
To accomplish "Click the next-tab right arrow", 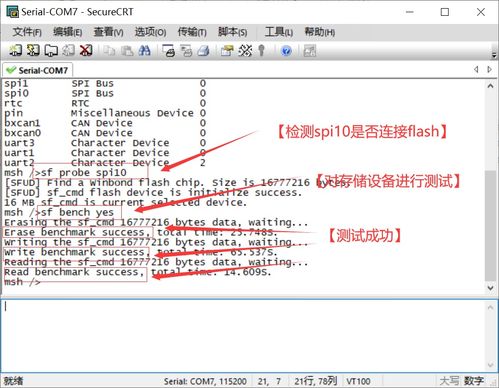I will click(489, 69).
